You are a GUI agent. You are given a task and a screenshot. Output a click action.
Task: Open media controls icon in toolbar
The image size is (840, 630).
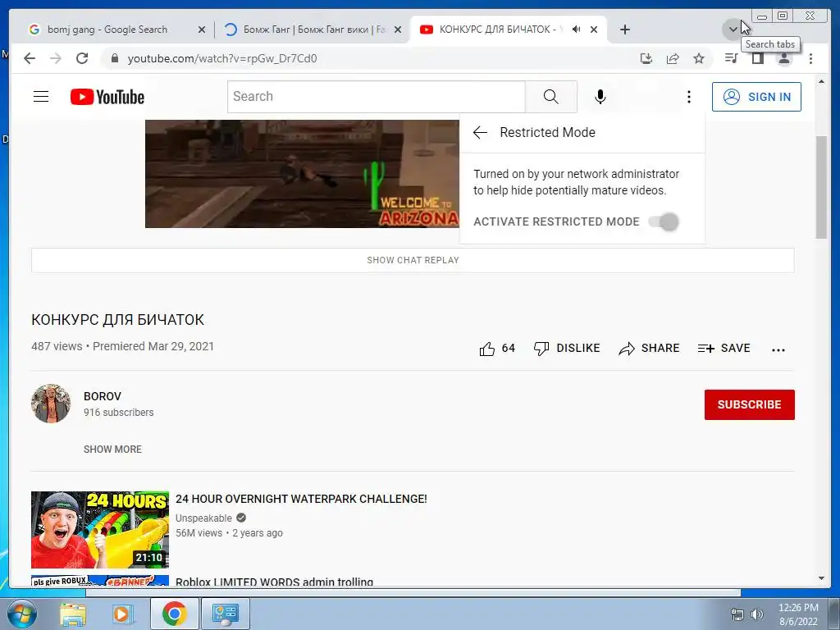pos(731,58)
